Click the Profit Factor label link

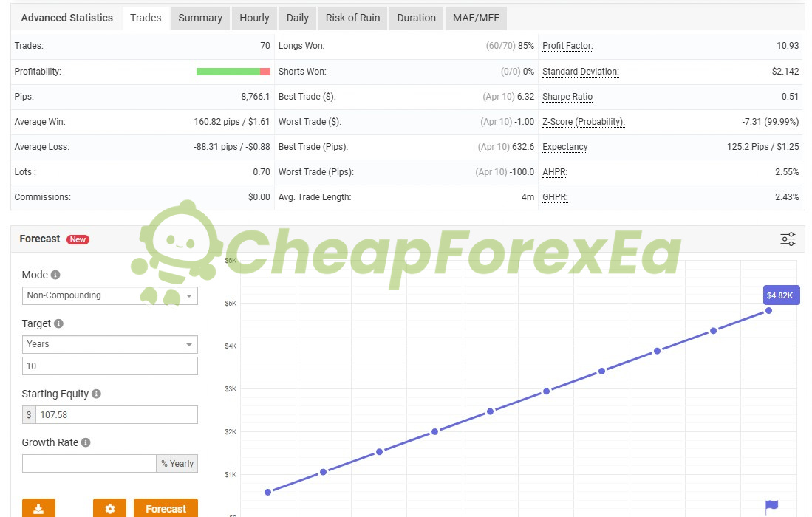coord(567,46)
